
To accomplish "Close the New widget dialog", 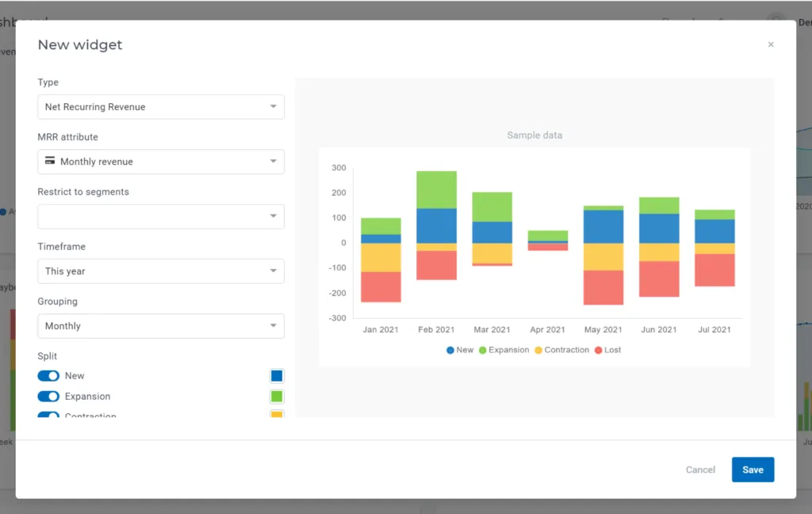I will [771, 44].
